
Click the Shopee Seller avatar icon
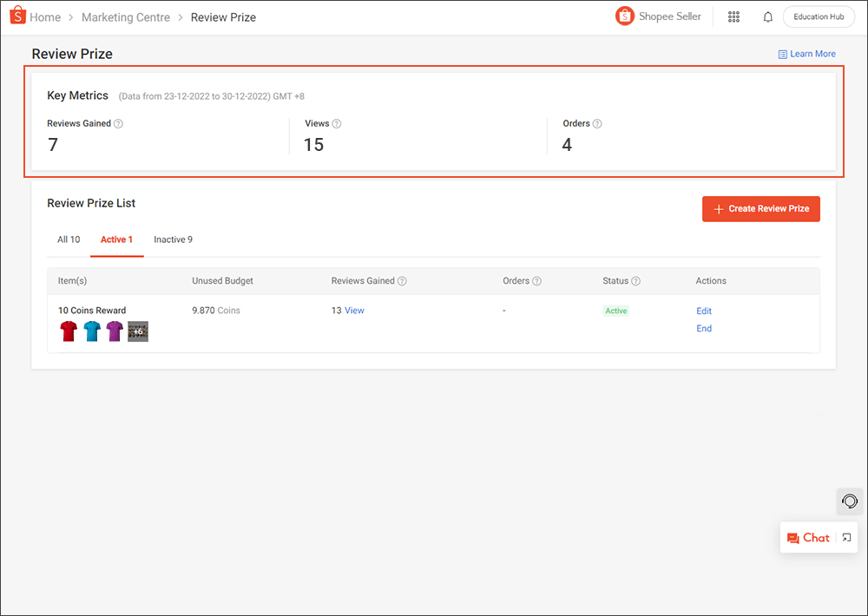624,16
